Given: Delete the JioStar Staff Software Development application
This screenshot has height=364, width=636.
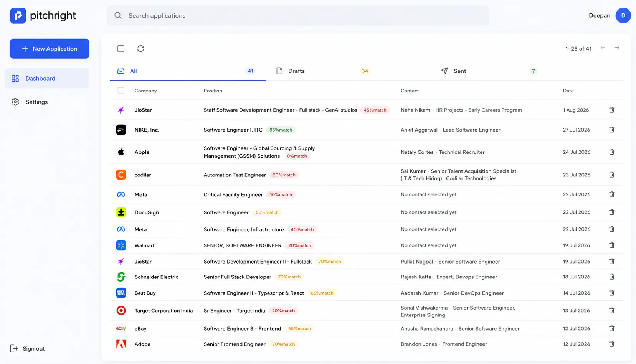Looking at the screenshot, I should [x=612, y=110].
